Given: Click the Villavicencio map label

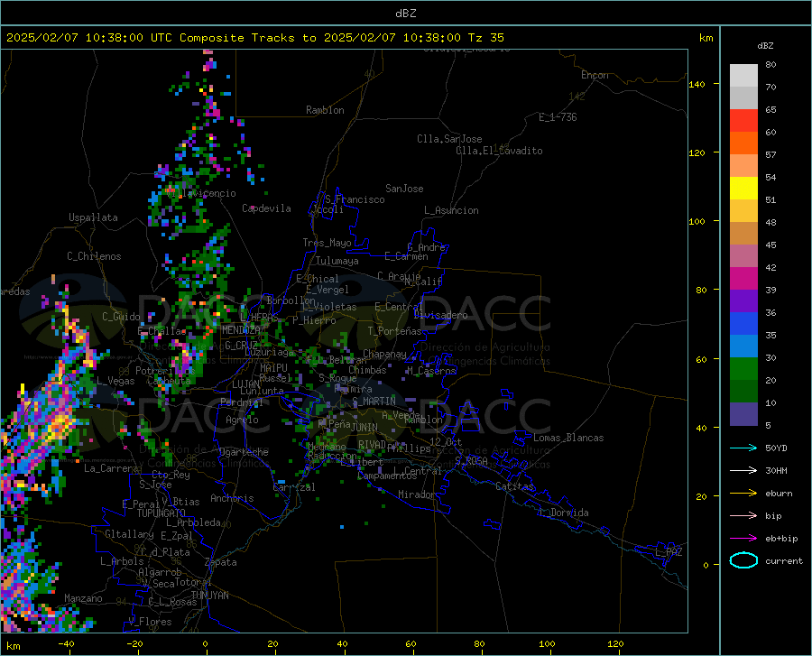Looking at the screenshot, I should coord(202,193).
